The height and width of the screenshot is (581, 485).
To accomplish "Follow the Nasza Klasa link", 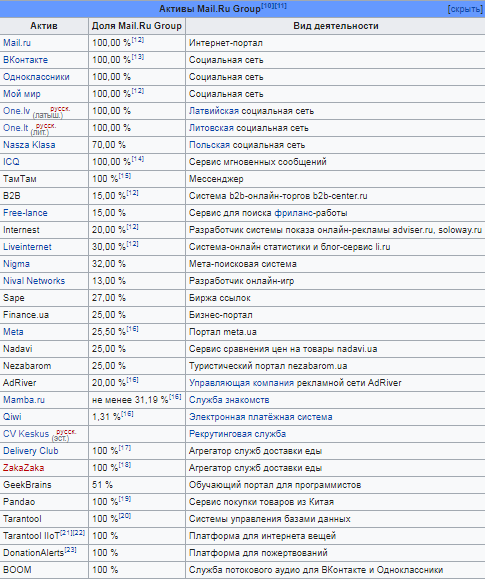I will pos(29,145).
